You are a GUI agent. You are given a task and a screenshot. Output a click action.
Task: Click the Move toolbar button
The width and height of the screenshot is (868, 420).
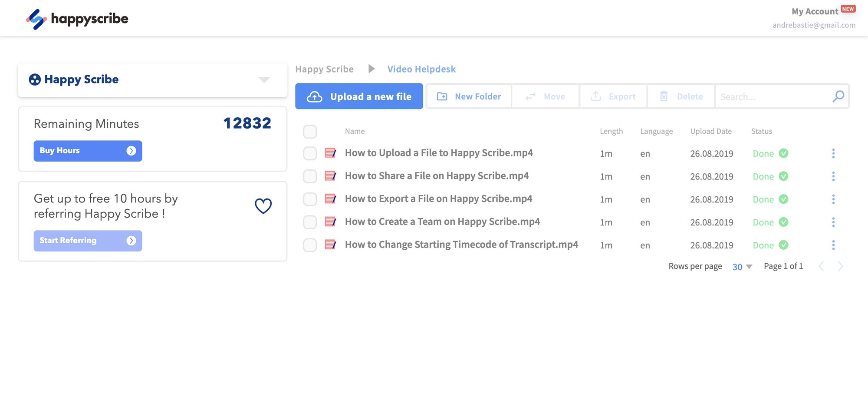pos(546,96)
